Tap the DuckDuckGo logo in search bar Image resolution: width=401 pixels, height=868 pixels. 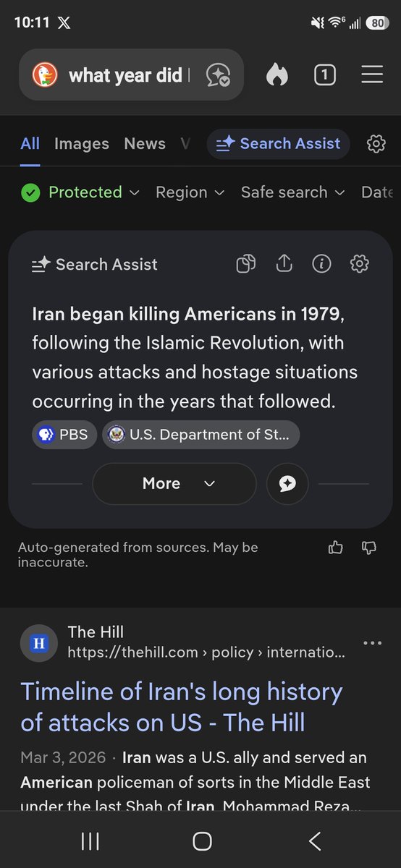(45, 75)
